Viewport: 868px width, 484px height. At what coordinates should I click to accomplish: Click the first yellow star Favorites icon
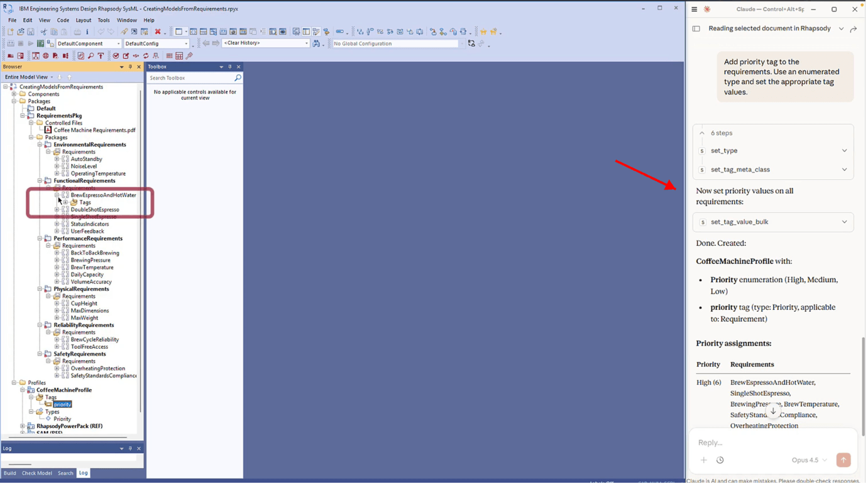[483, 31]
